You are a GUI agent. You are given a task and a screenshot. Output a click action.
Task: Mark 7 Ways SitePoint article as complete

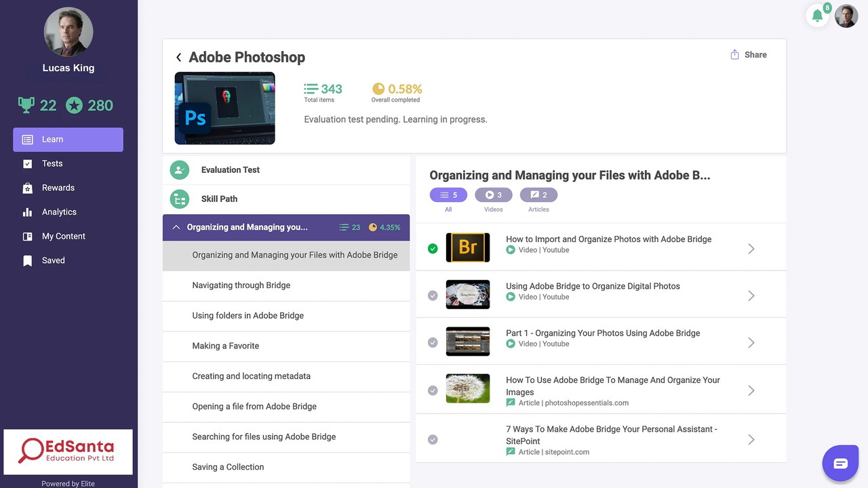click(433, 440)
